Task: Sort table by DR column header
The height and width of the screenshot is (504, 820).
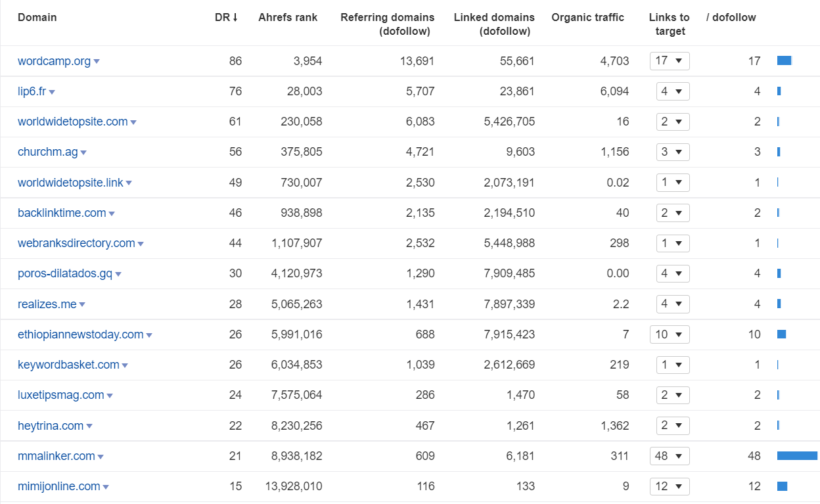Action: tap(226, 18)
